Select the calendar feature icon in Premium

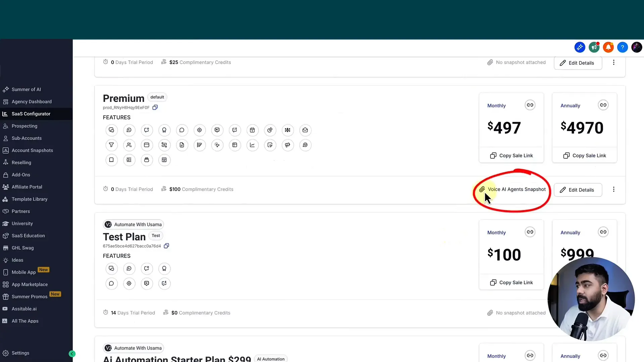[x=252, y=130]
